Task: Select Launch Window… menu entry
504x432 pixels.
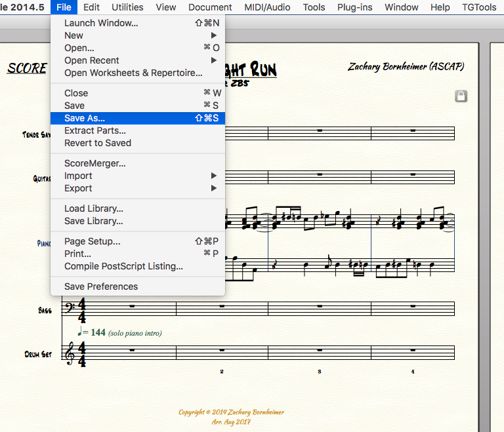Action: click(x=101, y=23)
